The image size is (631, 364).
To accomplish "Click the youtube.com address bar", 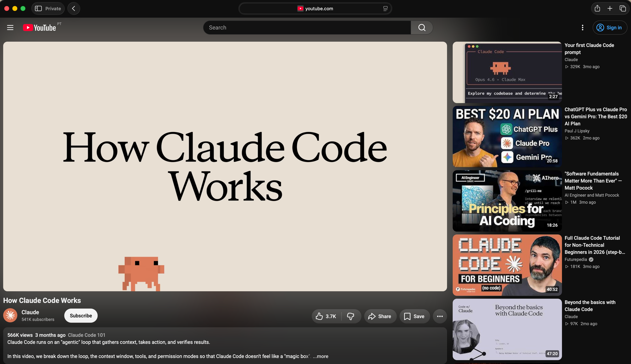I will 315,8.
